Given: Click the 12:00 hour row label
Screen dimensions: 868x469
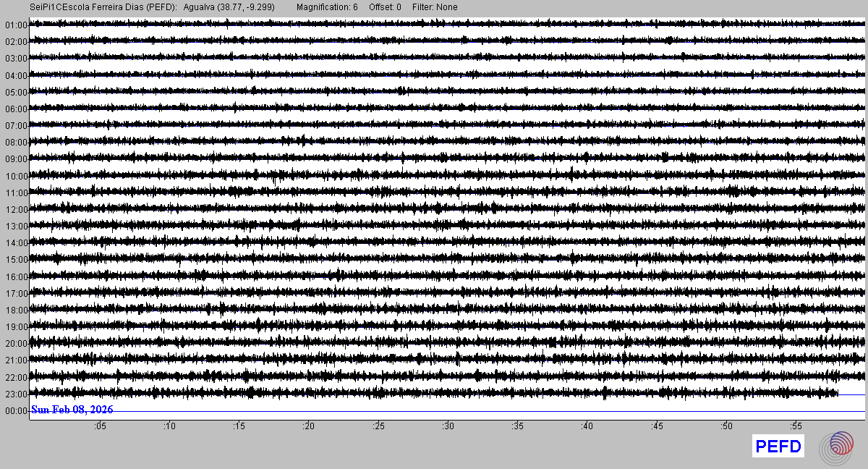Looking at the screenshot, I should [15, 210].
